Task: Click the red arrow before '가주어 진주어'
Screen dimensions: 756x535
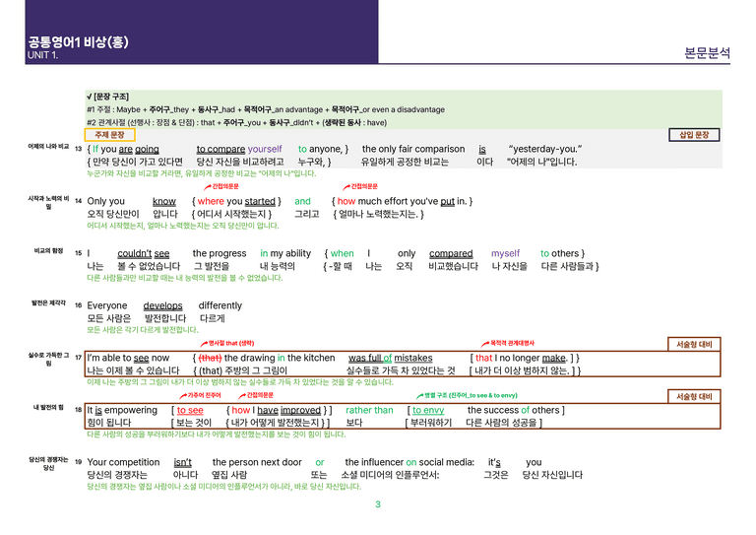Action: point(183,395)
